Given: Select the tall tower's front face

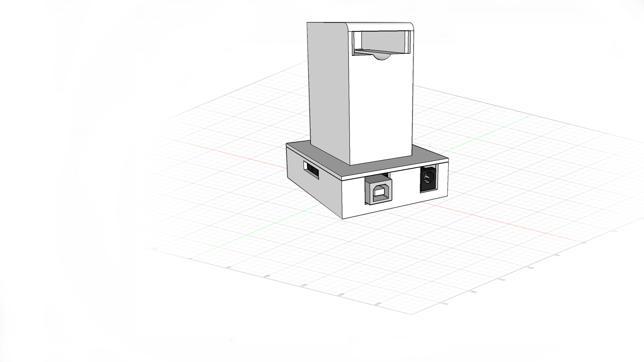Looking at the screenshot, I should tap(381, 109).
